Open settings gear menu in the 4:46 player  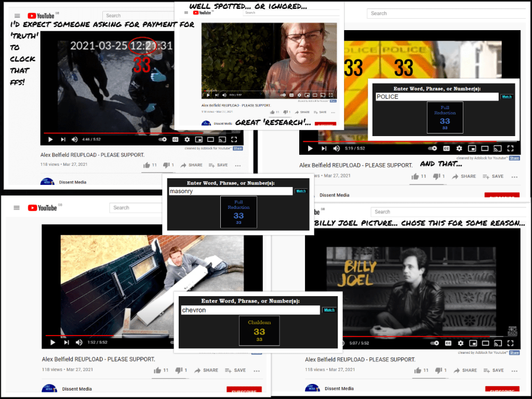pos(187,139)
